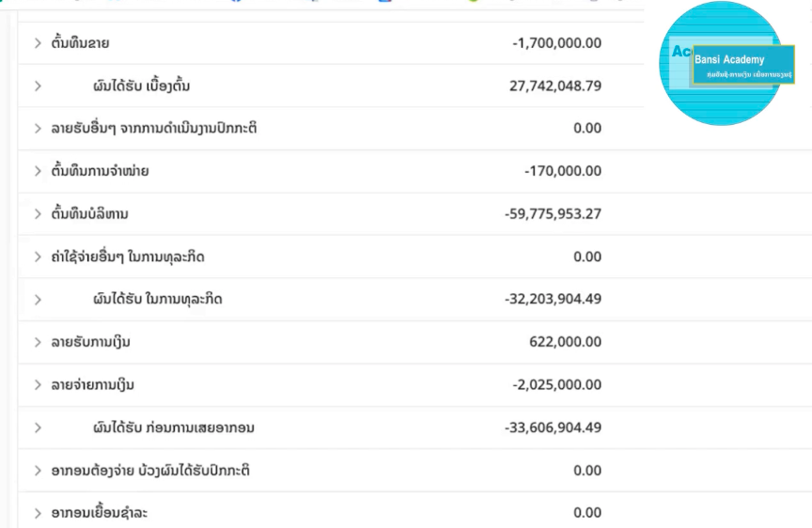Expand the ຕົ້ນທຶນບໍລິຫານ row chevron
Image resolution: width=812 pixels, height=528 pixels.
[38, 214]
